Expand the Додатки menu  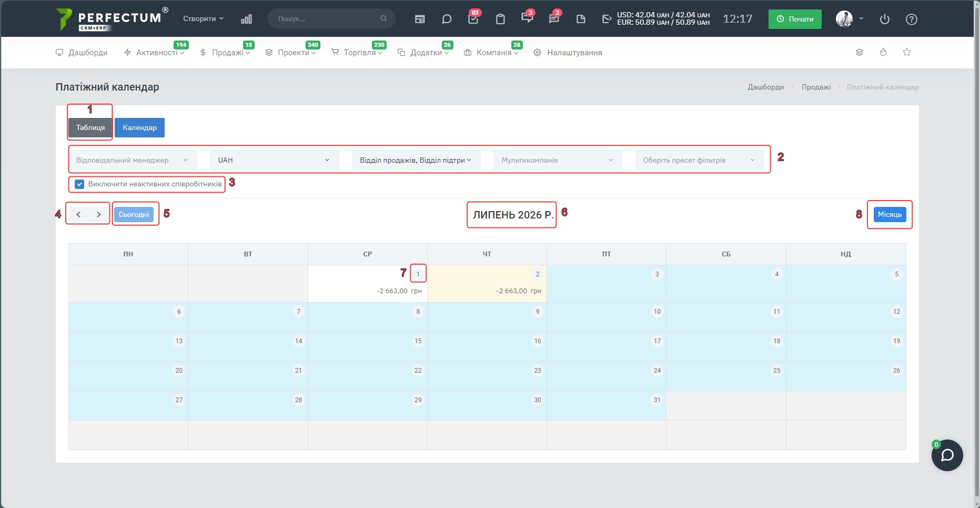pyautogui.click(x=423, y=53)
